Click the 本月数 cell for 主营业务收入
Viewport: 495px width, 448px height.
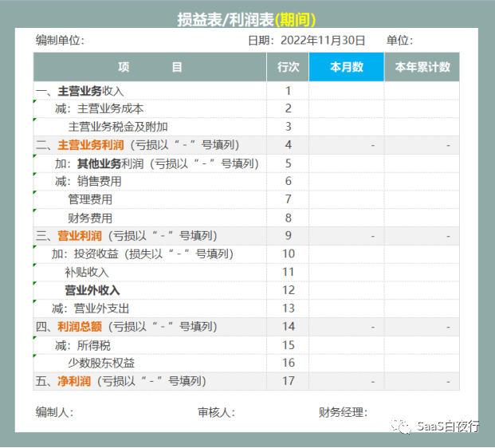[346, 91]
